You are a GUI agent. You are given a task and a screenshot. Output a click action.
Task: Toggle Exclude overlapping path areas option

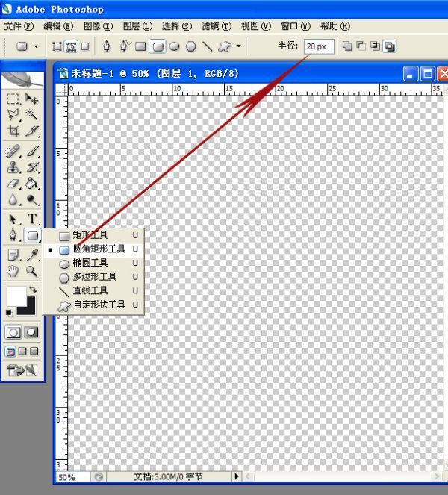coord(390,46)
